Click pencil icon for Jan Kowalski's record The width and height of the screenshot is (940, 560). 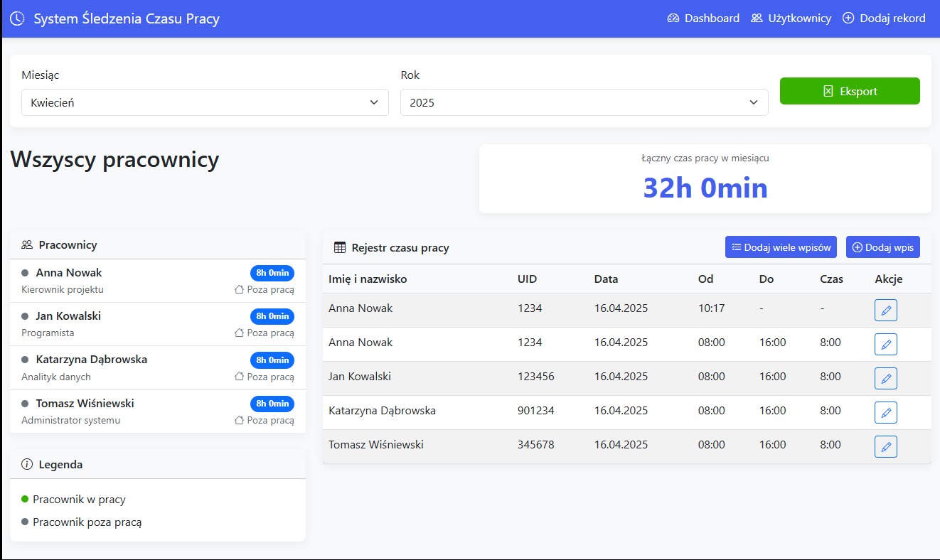coord(885,378)
